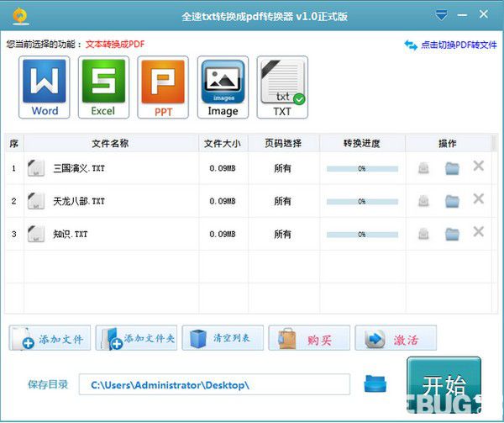Viewport: 504px width, 423px height.
Task: Click the 转换进度 column header
Action: point(362,143)
